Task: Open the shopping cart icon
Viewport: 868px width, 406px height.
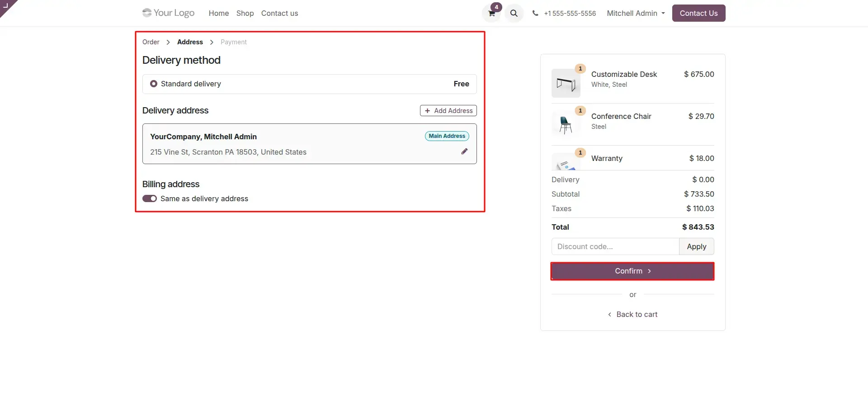Action: coord(491,13)
